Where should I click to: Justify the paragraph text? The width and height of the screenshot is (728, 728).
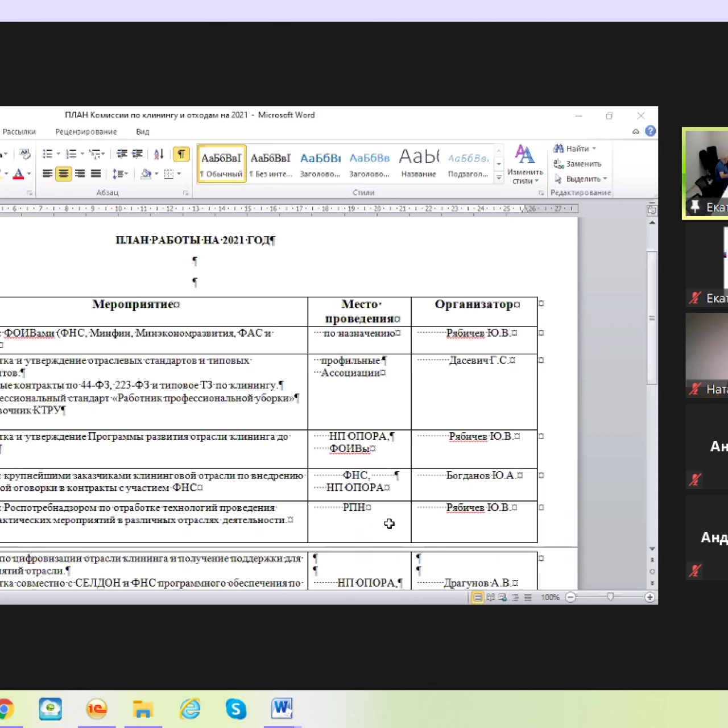coord(96,173)
